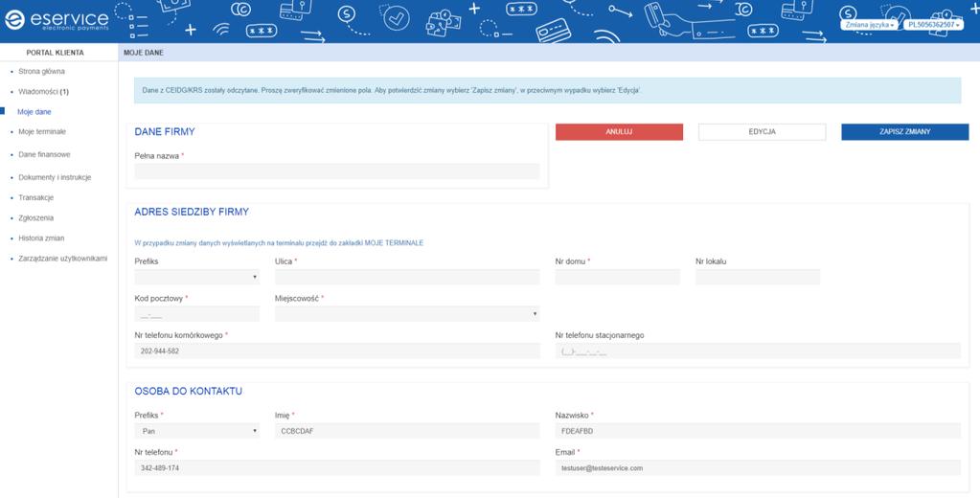Open Zgłoszenia in the sidebar
Viewport: 980px width, 498px height.
coord(35,218)
